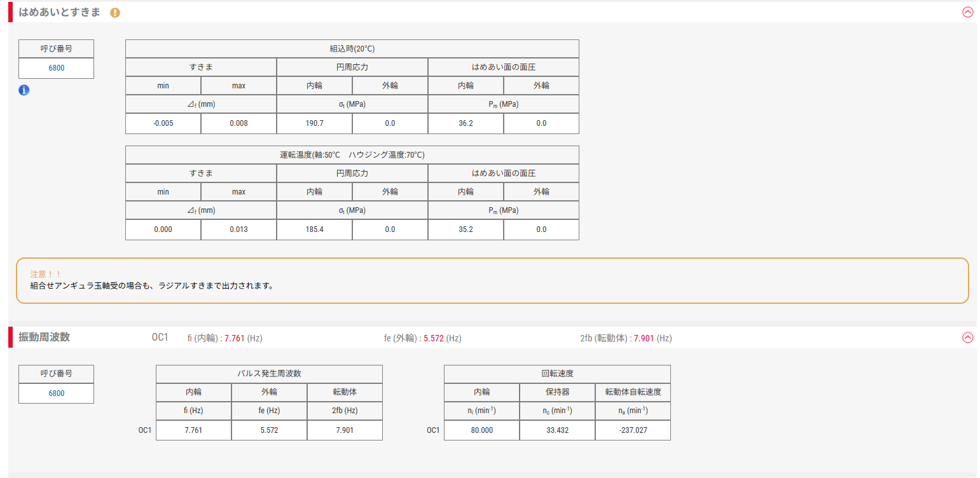Collapse the はめあいとすきま section with its chevron
Image resolution: width=980 pixels, height=478 pixels.
click(968, 12)
